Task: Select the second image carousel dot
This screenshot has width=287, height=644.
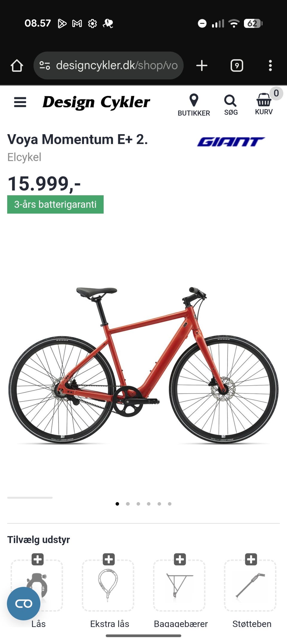Action: 128,504
